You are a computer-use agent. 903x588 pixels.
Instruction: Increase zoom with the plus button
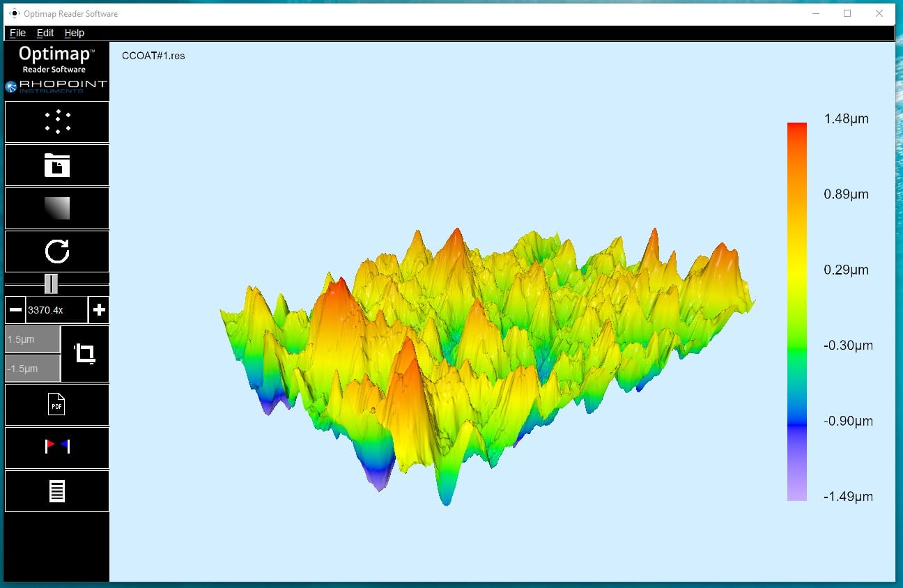click(99, 310)
